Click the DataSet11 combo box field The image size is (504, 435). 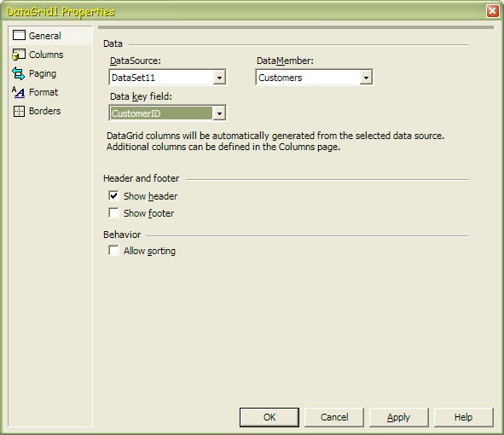pos(167,77)
